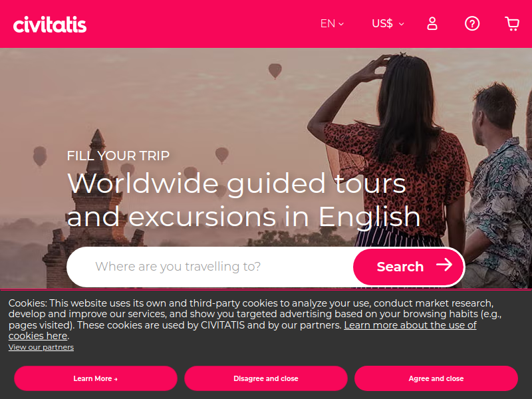Screen dimensions: 532x399
Task: Click Disagree and close
Action: click(x=266, y=378)
